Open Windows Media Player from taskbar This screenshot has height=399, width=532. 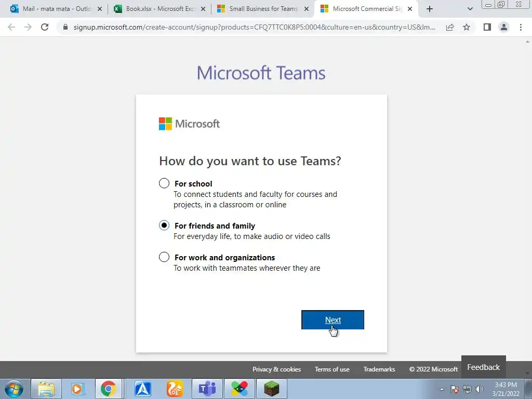[x=77, y=389]
